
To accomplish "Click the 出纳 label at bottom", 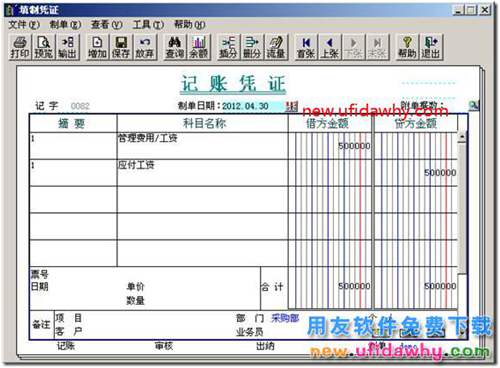I will [265, 346].
